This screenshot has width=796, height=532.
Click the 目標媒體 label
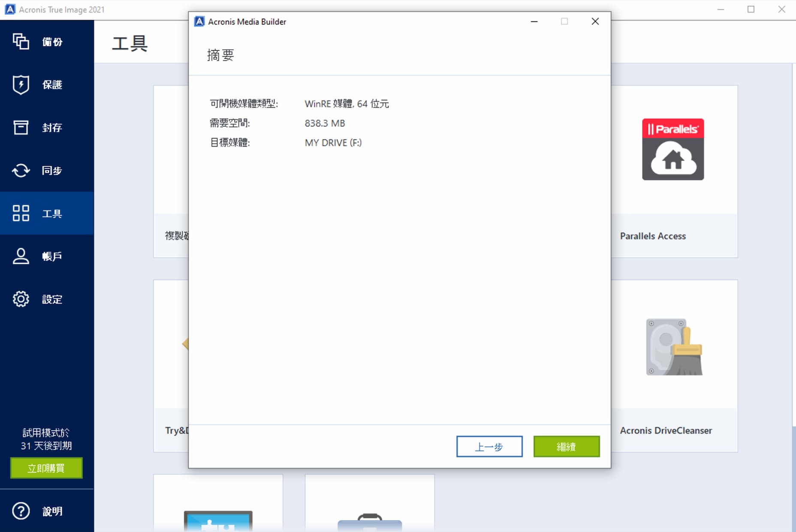(230, 143)
